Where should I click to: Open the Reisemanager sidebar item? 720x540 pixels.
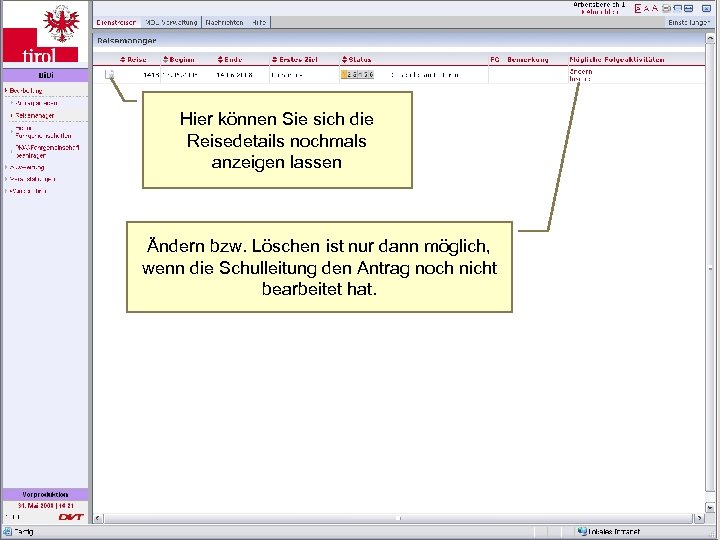33,115
